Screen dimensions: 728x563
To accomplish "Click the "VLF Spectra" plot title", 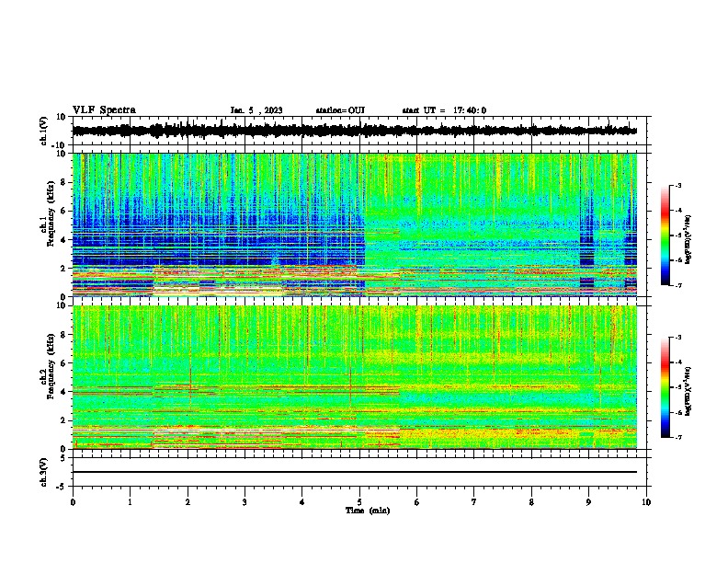I will click(x=104, y=110).
